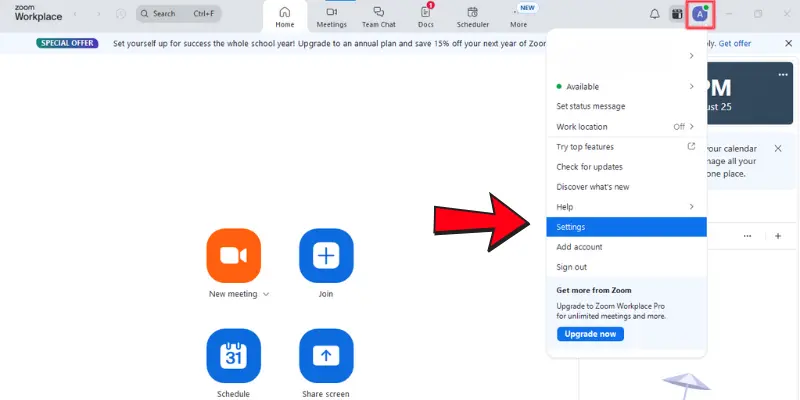Close the special offer banner

788,43
